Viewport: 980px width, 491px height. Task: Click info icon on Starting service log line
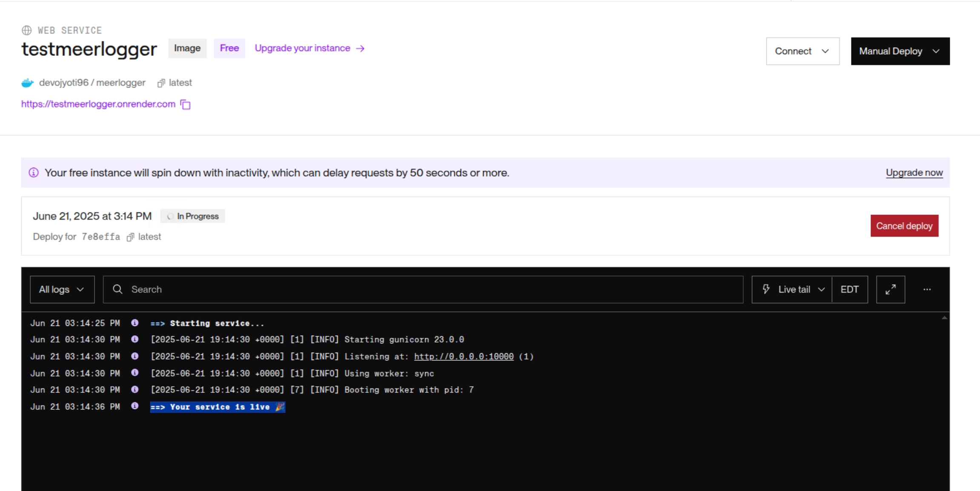click(135, 323)
